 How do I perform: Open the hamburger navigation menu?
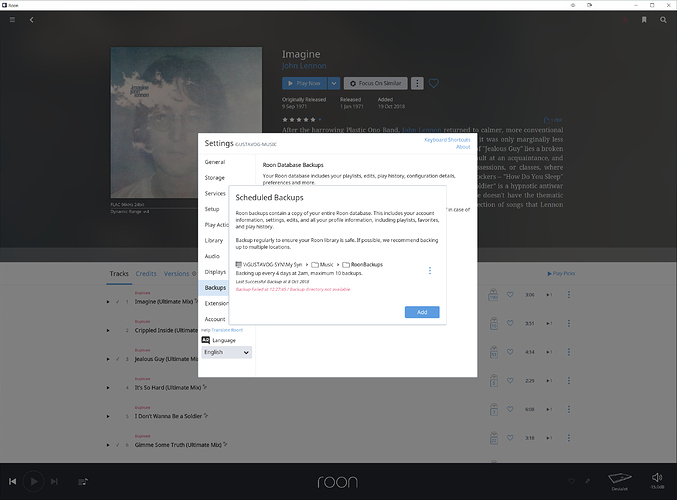(12, 20)
